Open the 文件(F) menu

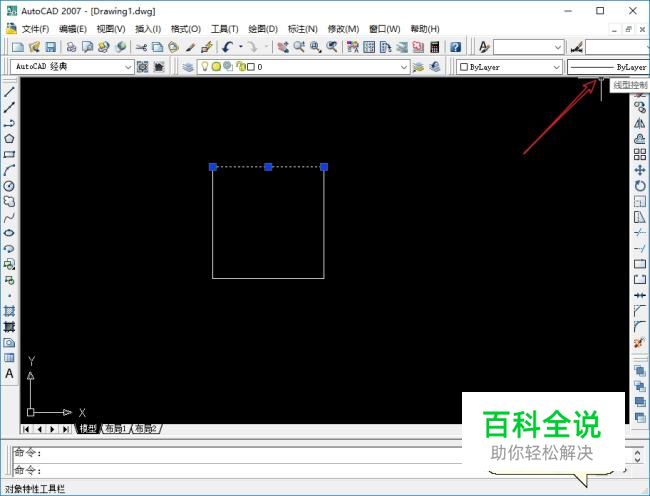[35, 29]
